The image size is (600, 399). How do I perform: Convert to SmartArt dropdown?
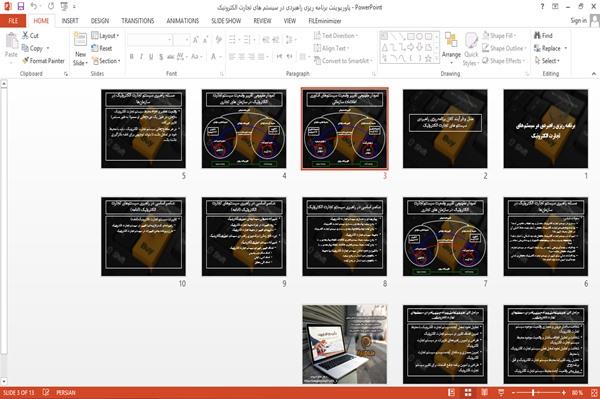(344, 61)
